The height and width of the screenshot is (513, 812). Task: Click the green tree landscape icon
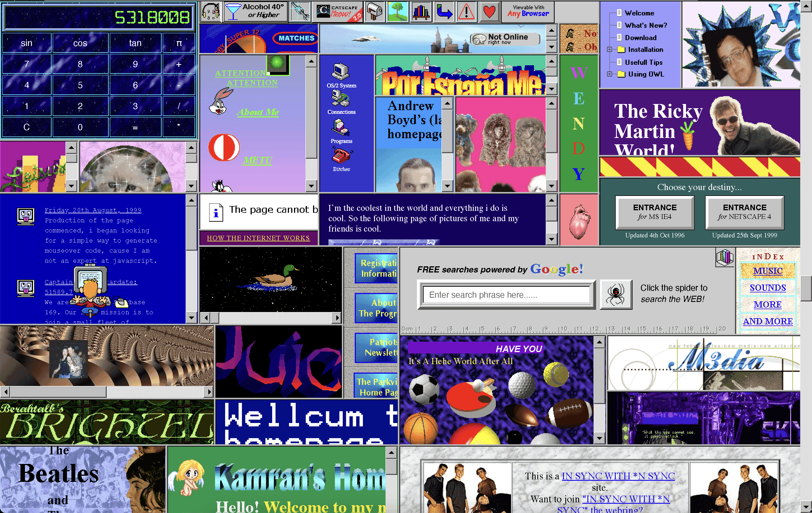[x=398, y=11]
